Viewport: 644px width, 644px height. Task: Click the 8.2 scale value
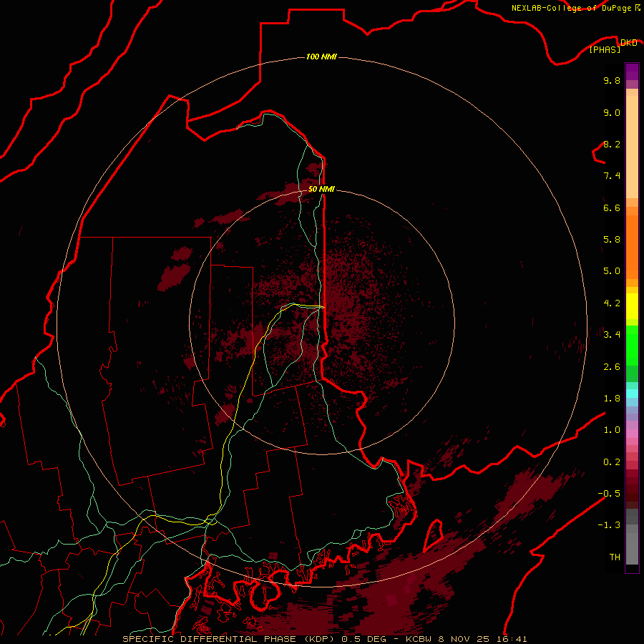pos(612,144)
